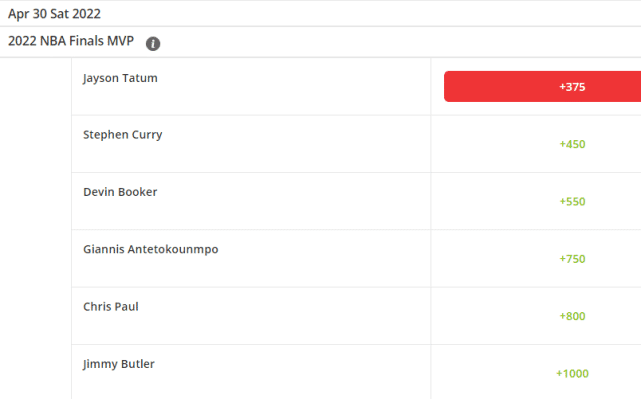Click the Stephen Curry player name

pyautogui.click(x=123, y=135)
